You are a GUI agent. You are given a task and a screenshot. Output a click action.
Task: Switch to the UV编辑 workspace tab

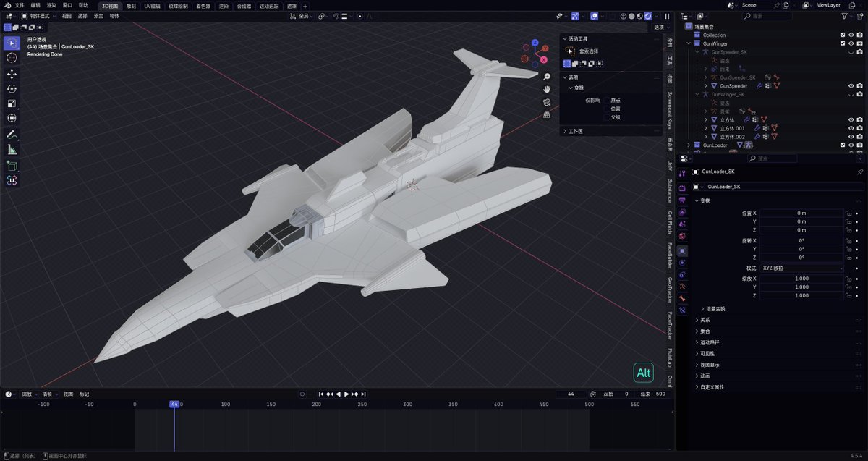coord(154,6)
